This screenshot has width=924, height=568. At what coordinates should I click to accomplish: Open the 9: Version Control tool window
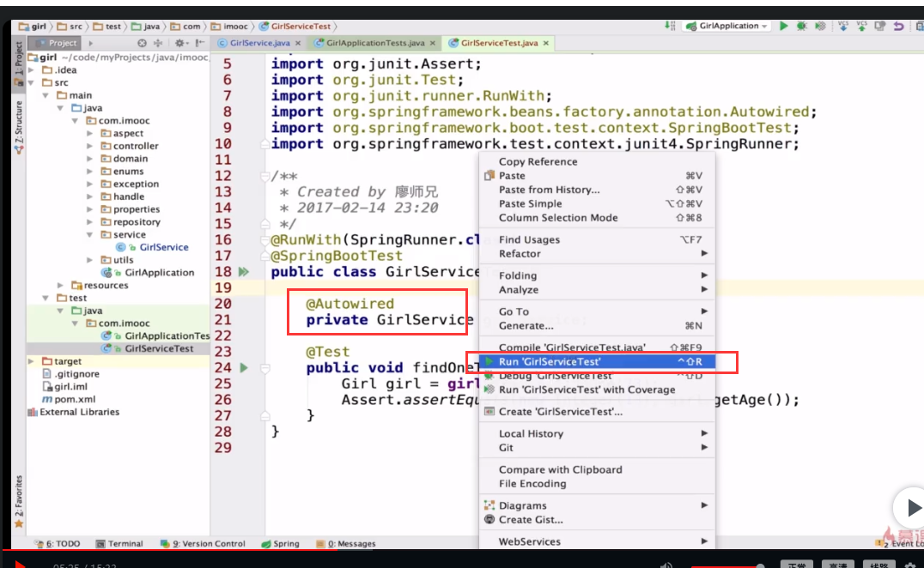[203, 544]
